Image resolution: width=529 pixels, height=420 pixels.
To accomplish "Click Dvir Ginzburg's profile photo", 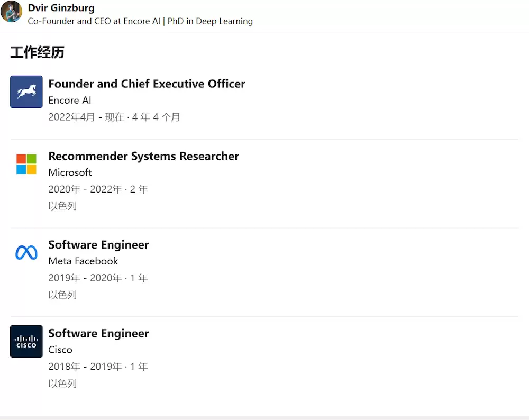I will [x=12, y=12].
